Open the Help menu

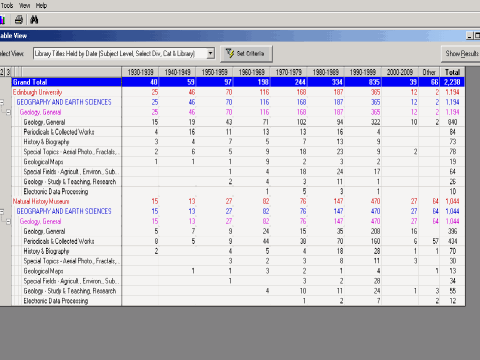[41, 6]
